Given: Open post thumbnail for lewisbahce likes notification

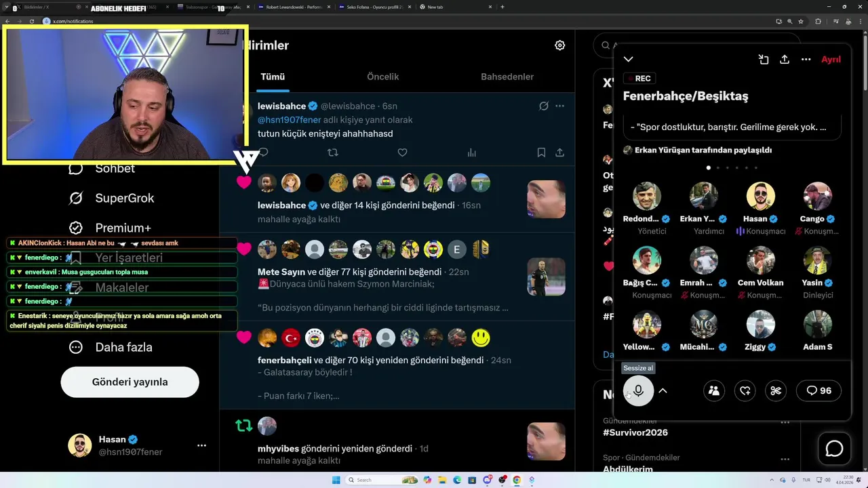Looking at the screenshot, I should click(546, 199).
